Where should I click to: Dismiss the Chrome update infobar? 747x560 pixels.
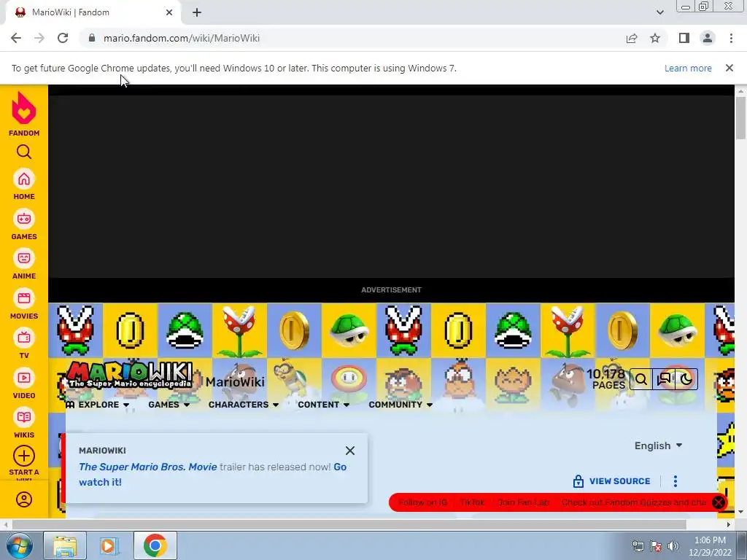tap(729, 68)
